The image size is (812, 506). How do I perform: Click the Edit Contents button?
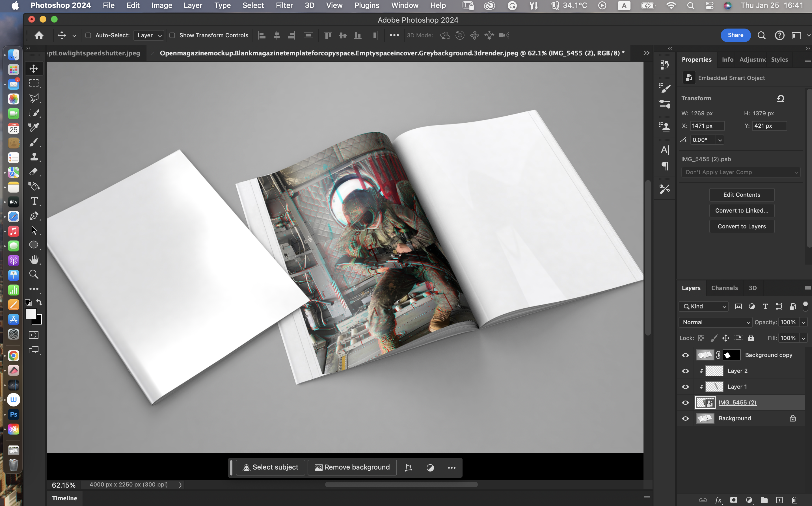point(741,195)
